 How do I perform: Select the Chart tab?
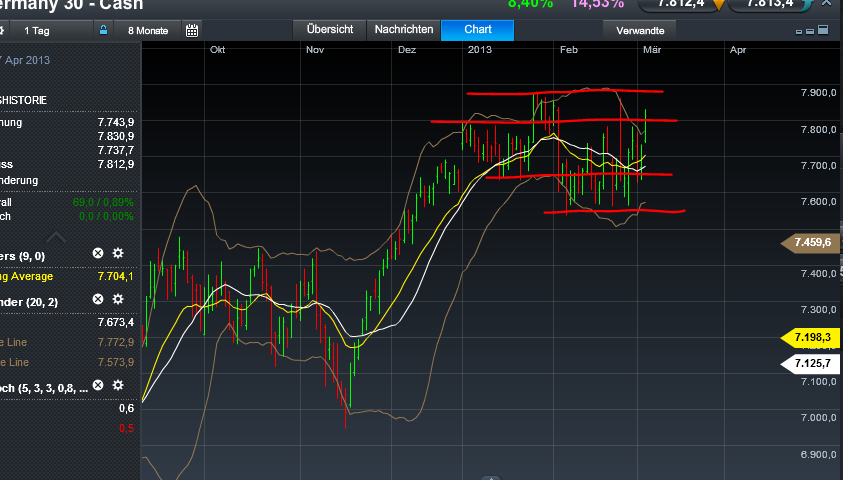pyautogui.click(x=477, y=30)
